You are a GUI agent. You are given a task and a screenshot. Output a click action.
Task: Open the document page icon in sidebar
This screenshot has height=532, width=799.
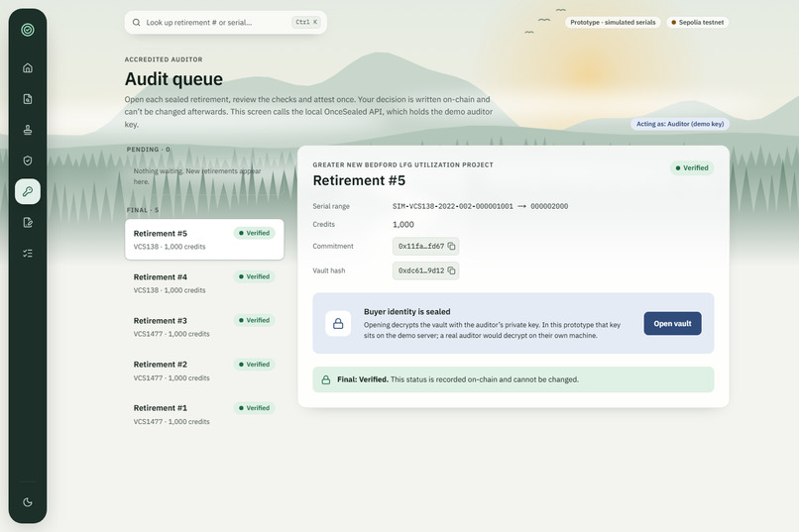[28, 99]
